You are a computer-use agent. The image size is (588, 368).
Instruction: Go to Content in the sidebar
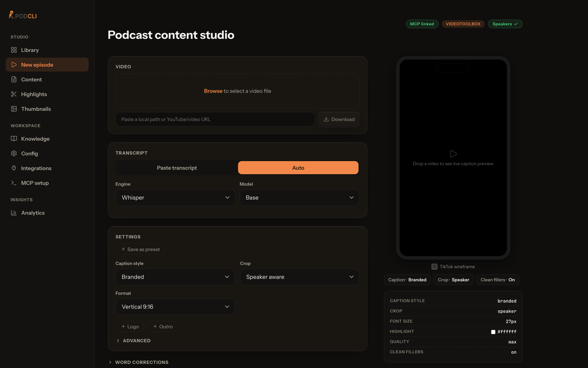pyautogui.click(x=47, y=79)
